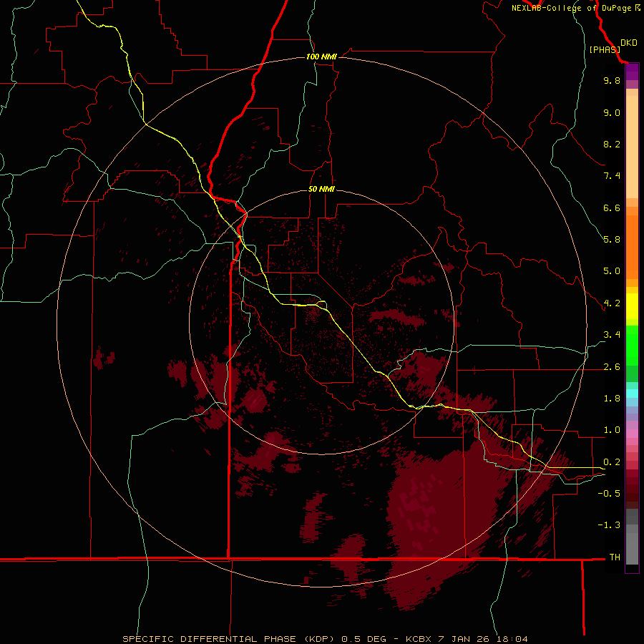Pick the cyan band on the color bar
The height and width of the screenshot is (644, 644).
click(632, 394)
